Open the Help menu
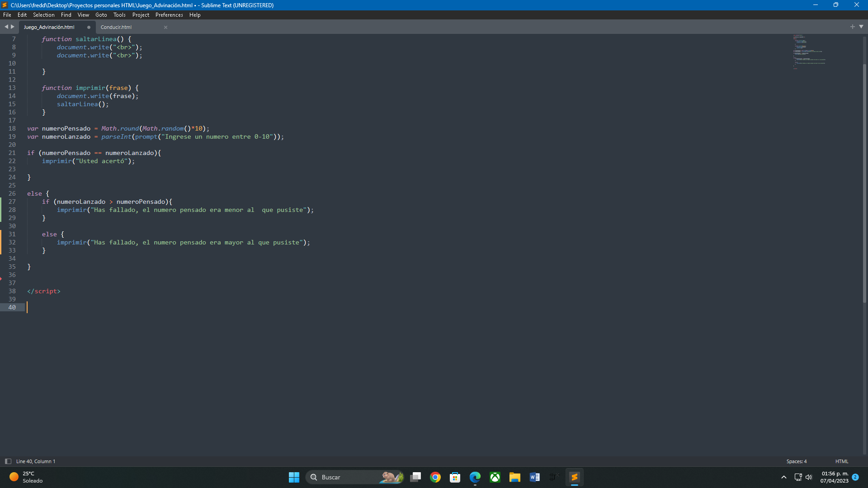Viewport: 868px width, 488px height. pos(195,15)
